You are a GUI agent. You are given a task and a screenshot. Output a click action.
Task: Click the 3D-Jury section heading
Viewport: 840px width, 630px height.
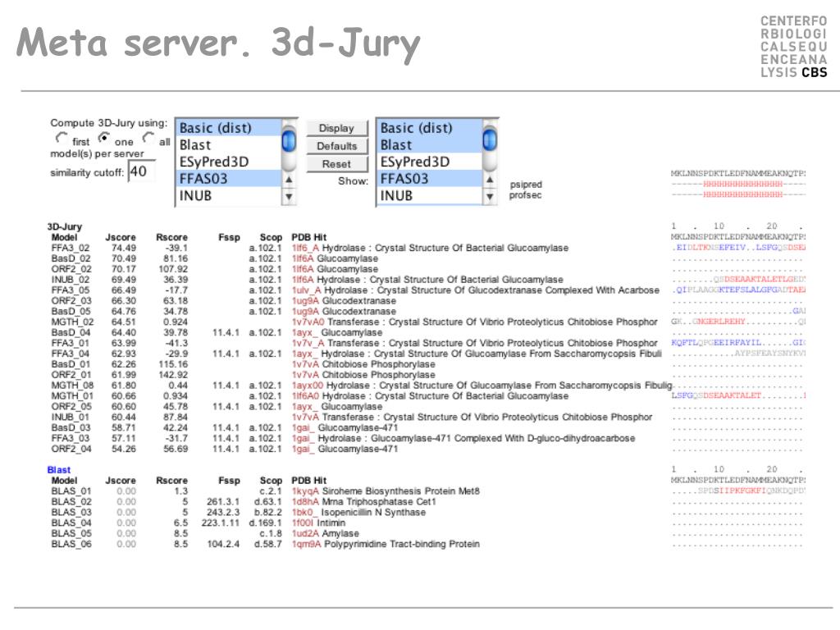(x=65, y=226)
